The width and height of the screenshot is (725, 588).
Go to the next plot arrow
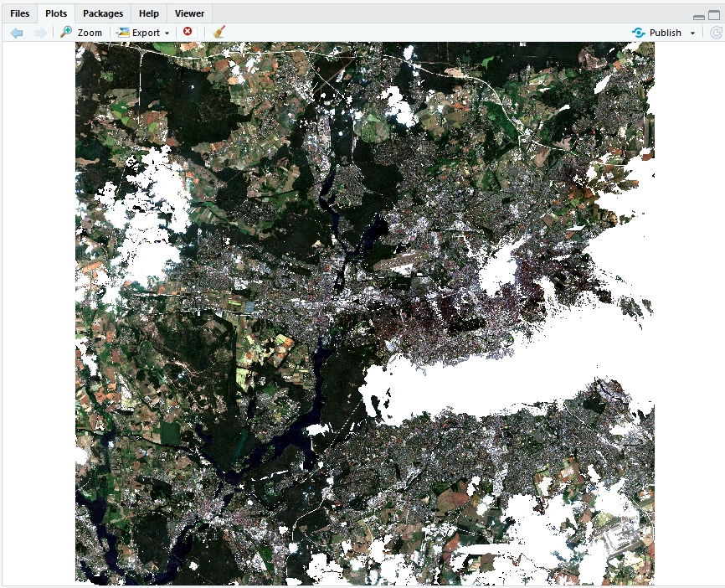click(39, 33)
